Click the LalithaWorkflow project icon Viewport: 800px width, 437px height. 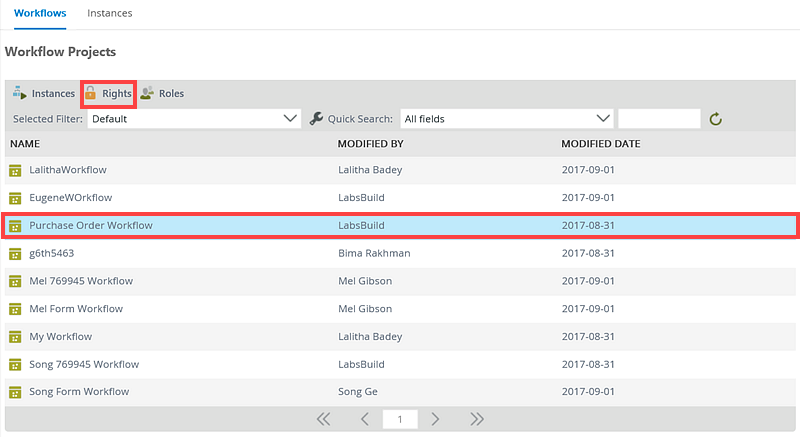click(x=15, y=170)
